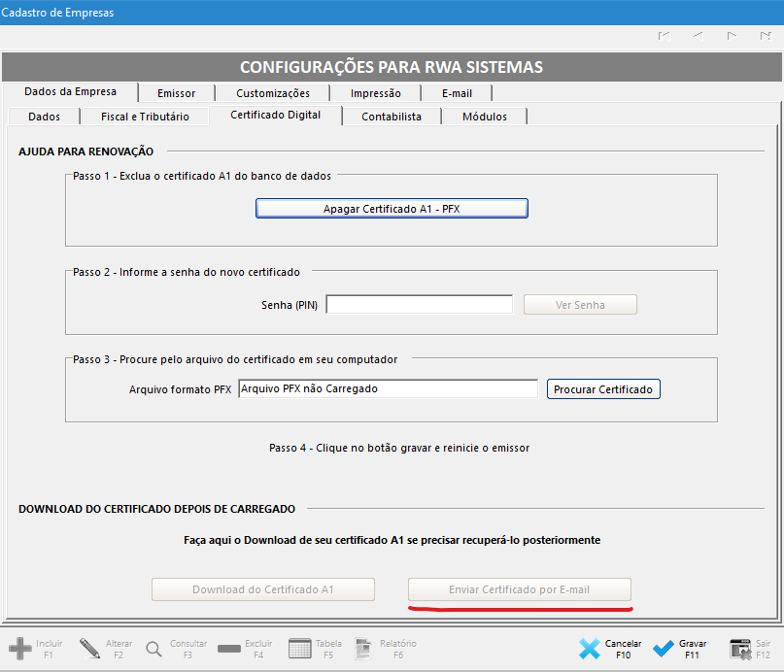Open the Emissor tab
Image resolution: width=784 pixels, height=672 pixels.
point(177,93)
